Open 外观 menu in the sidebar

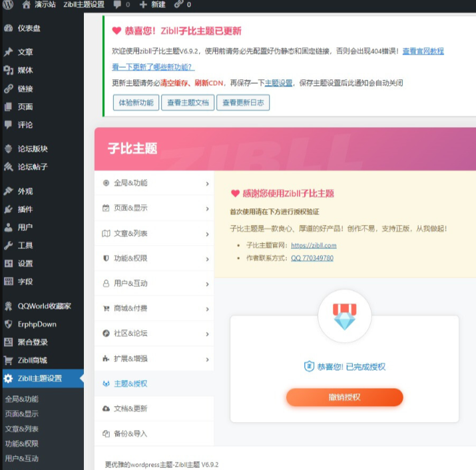point(25,191)
